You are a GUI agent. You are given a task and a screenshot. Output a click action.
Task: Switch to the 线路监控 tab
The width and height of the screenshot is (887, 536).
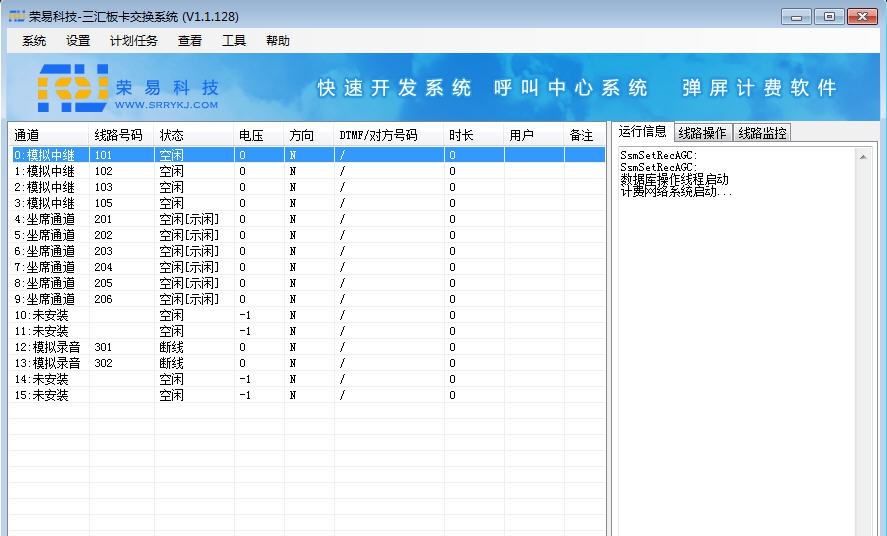762,133
